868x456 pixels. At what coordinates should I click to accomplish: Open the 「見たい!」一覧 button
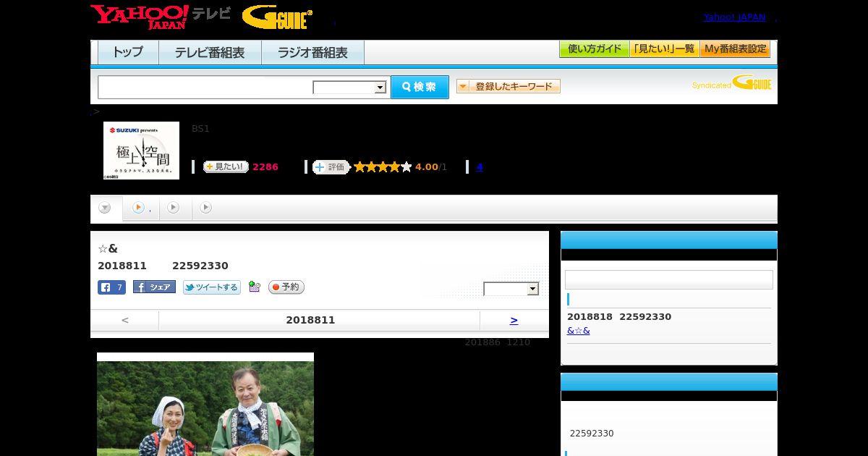[x=665, y=49]
